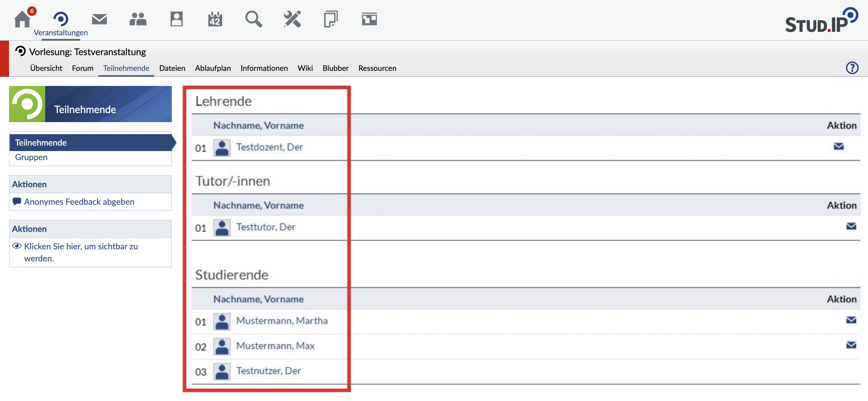The width and height of the screenshot is (868, 401).
Task: Message Mustermann, Martha using envelope icon
Action: click(851, 320)
